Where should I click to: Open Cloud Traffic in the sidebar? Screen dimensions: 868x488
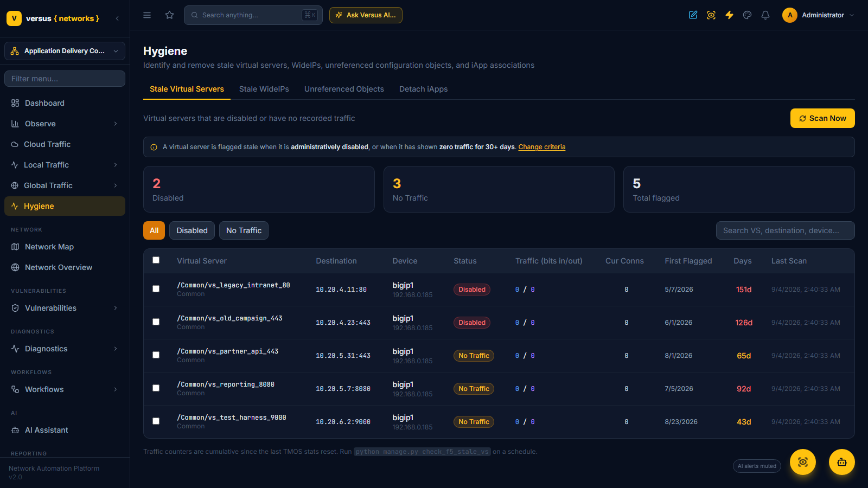point(65,144)
